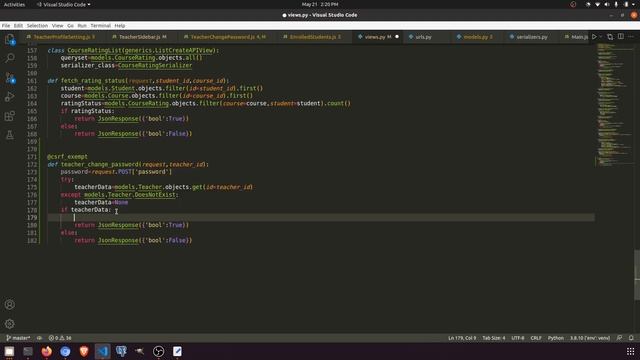Show Applications grid button
640x360 pixels.
click(630, 351)
